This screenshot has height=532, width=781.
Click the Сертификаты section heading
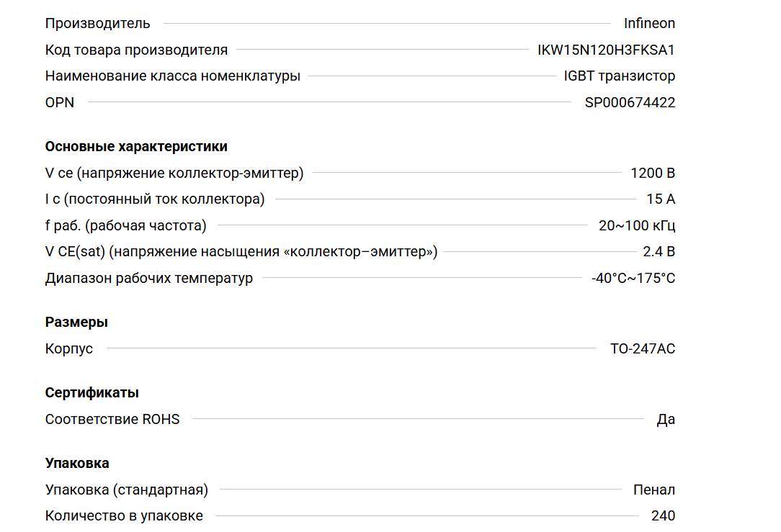coord(92,392)
